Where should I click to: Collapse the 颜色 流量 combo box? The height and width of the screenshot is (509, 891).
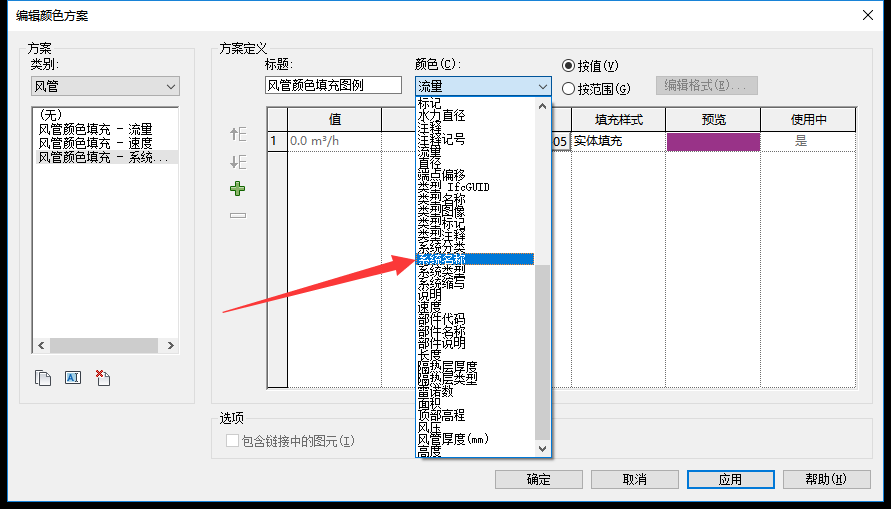(483, 86)
